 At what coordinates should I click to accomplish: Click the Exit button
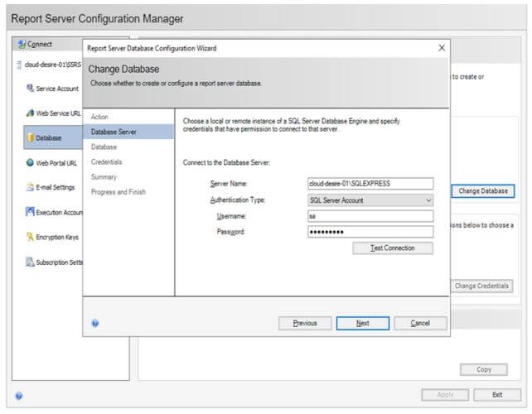(497, 395)
